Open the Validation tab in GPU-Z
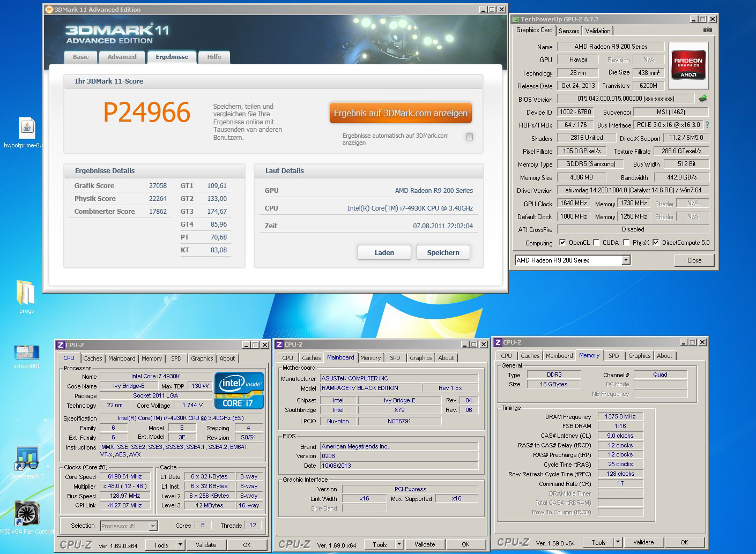The width and height of the screenshot is (756, 554). (598, 31)
